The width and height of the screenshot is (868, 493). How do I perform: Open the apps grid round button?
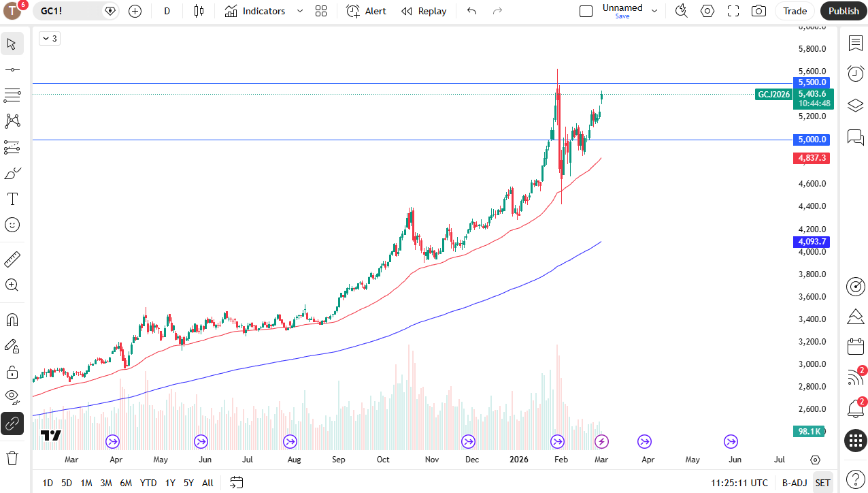[x=855, y=441]
